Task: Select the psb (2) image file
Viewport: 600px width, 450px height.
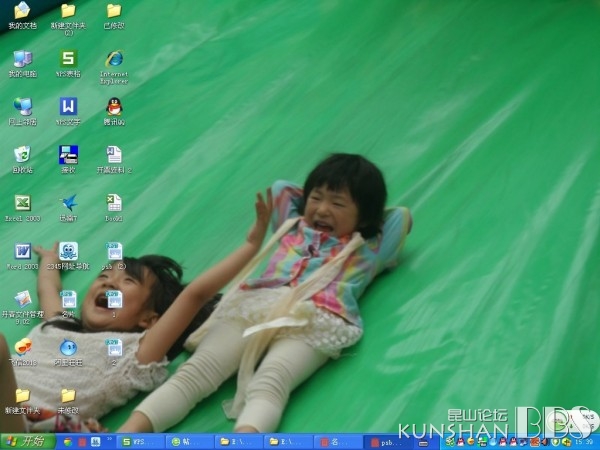Action: [x=114, y=257]
